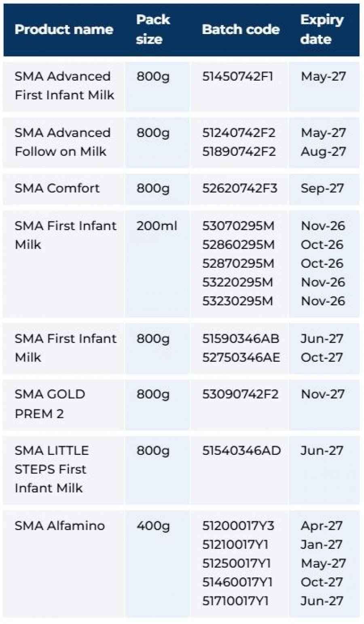364x624 pixels.
Task: Select the SMA Comfort product name
Action: (x=57, y=188)
